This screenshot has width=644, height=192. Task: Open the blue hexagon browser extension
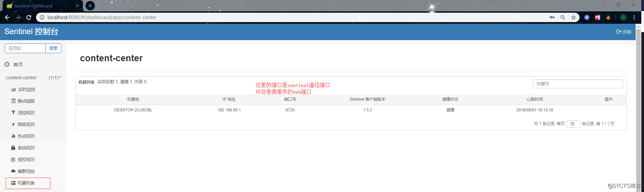(x=587, y=17)
